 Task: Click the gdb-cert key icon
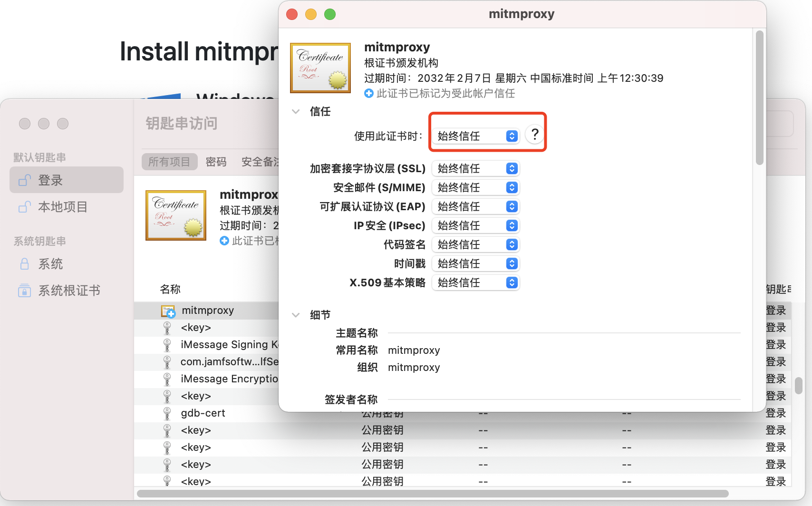click(x=167, y=413)
